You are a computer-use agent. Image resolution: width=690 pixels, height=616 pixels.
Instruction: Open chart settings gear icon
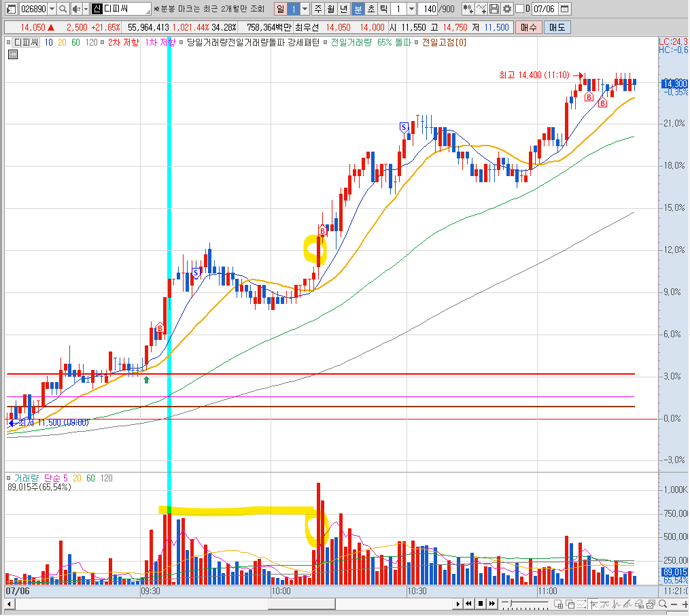[x=507, y=8]
